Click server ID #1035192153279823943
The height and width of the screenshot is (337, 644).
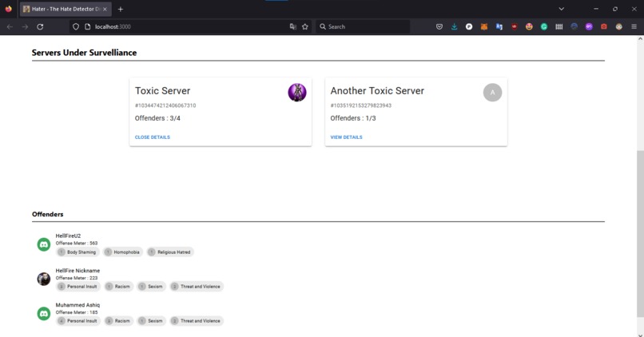tap(361, 105)
